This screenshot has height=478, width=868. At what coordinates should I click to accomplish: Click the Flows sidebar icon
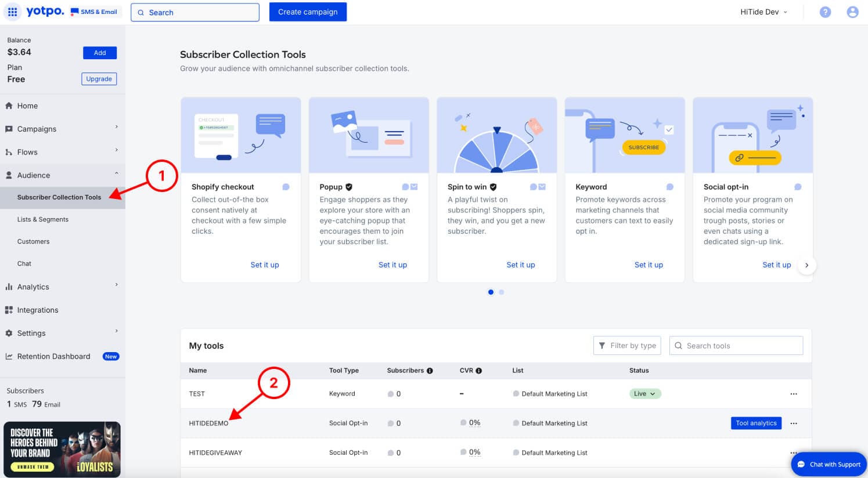(x=9, y=152)
